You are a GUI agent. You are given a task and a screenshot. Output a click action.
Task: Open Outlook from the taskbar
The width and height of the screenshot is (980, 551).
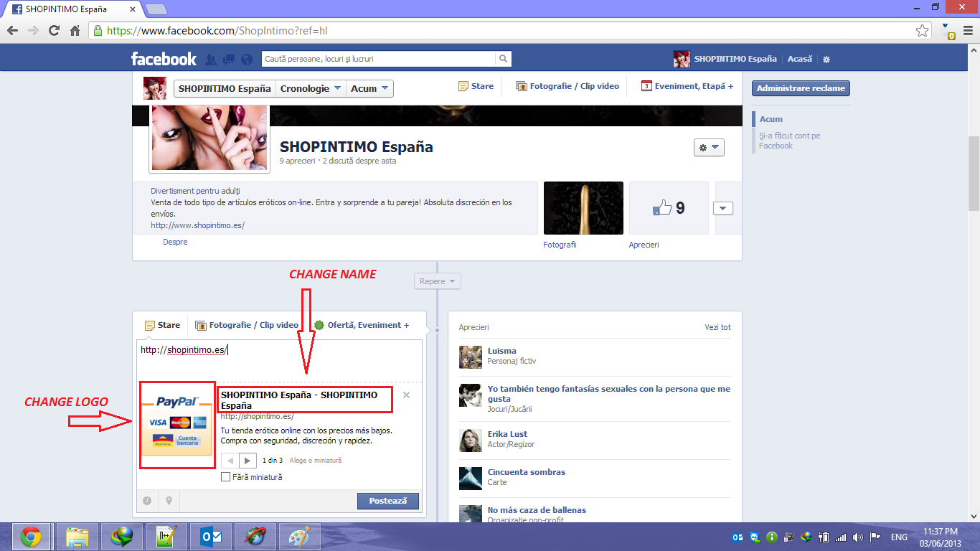(211, 536)
